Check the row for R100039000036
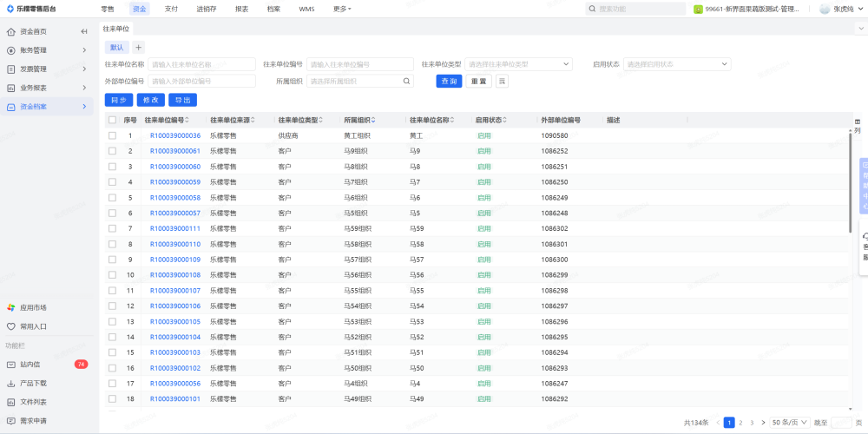The height and width of the screenshot is (434, 868). pos(112,135)
